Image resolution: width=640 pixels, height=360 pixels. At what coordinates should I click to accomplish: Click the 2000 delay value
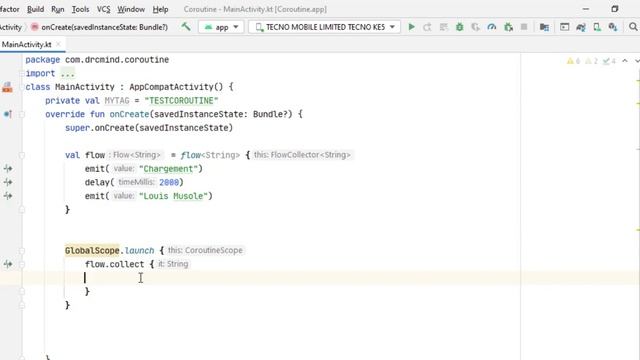169,182
